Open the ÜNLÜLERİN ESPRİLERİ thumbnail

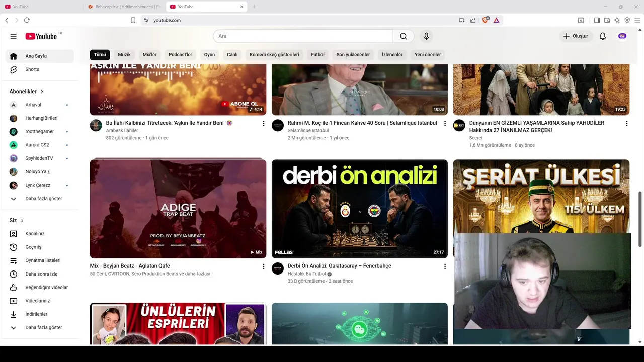178,323
